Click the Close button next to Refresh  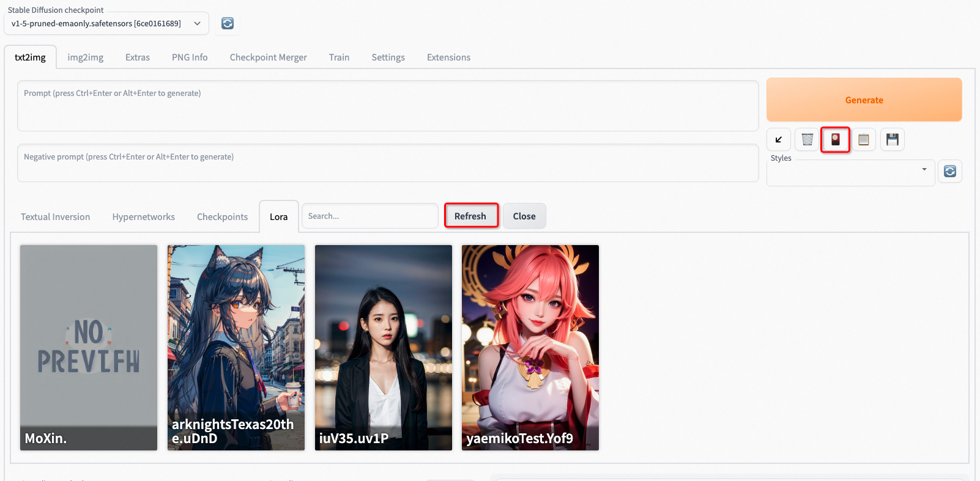[524, 216]
